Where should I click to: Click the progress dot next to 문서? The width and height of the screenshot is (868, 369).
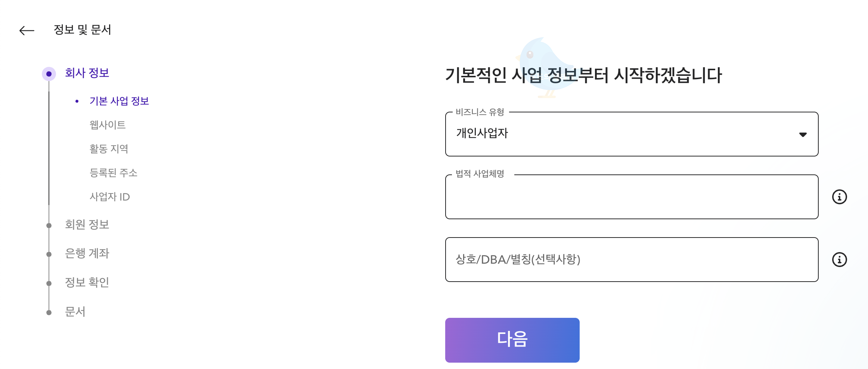click(x=49, y=311)
